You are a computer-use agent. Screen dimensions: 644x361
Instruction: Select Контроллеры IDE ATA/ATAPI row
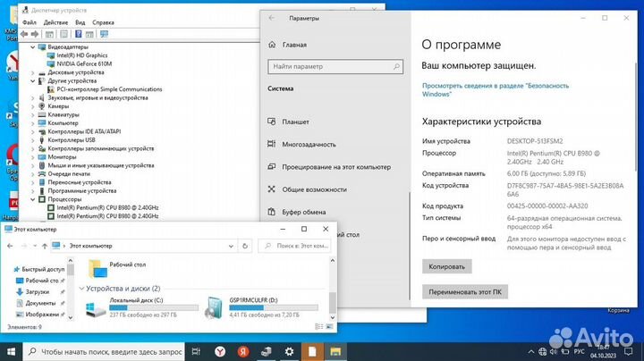pyautogui.click(x=84, y=131)
